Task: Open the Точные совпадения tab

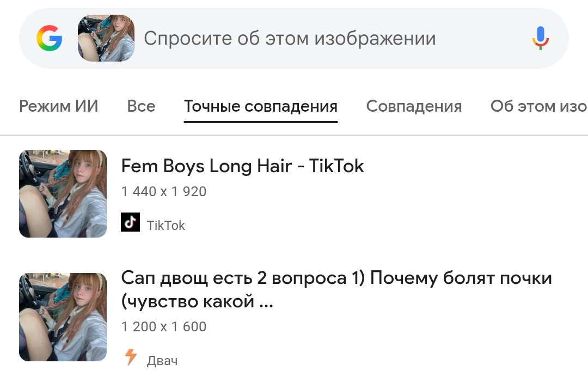Action: tap(261, 106)
